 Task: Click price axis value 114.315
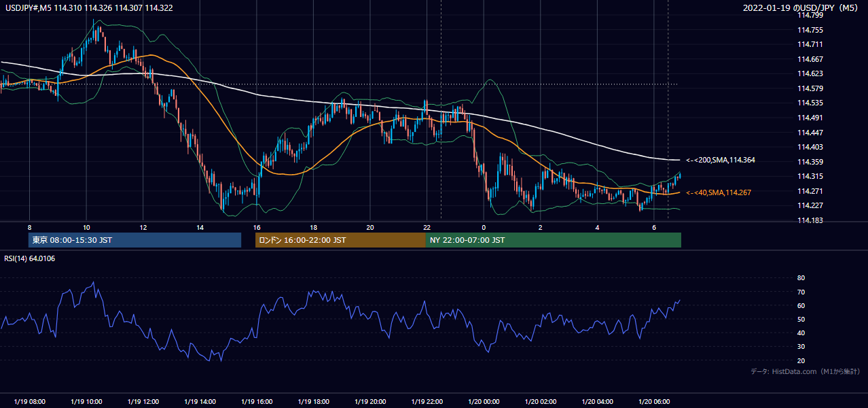[x=810, y=177]
